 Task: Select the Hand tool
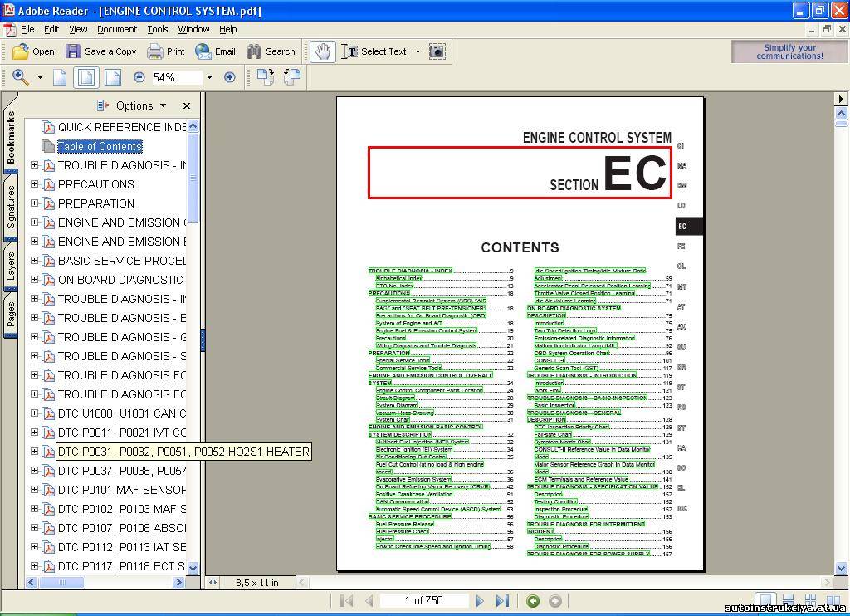[323, 51]
